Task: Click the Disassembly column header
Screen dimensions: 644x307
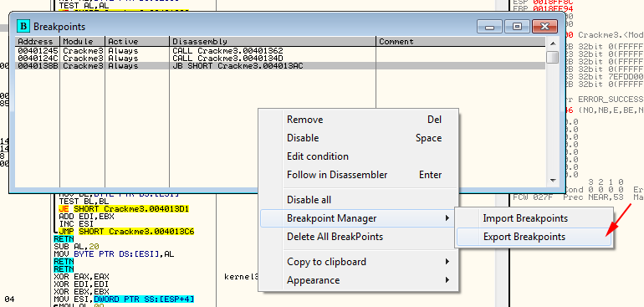Action: [x=273, y=42]
